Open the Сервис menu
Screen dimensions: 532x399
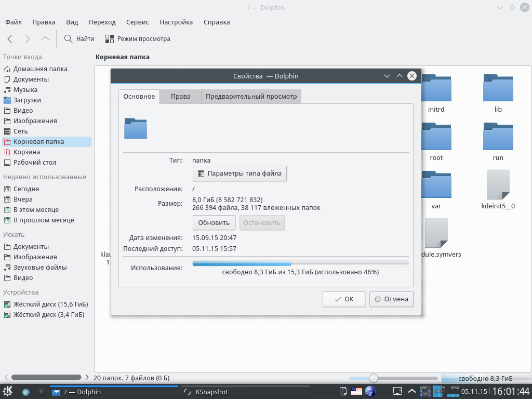coord(137,22)
